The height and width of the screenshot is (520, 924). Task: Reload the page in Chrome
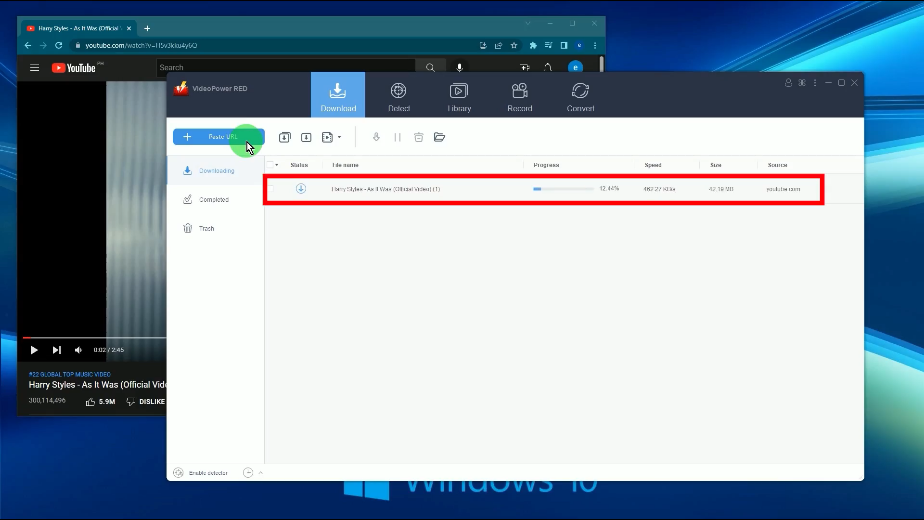[x=58, y=45]
